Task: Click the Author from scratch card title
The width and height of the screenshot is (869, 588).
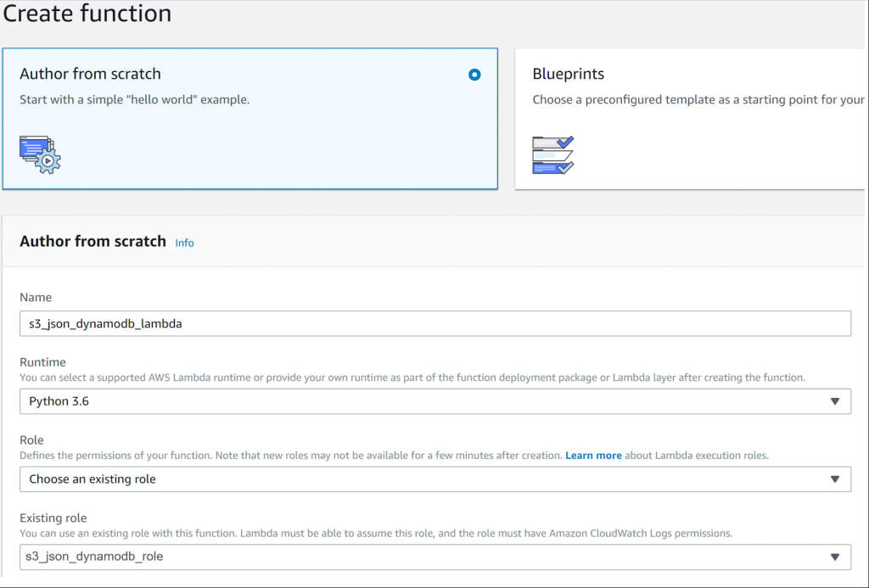Action: [x=90, y=74]
